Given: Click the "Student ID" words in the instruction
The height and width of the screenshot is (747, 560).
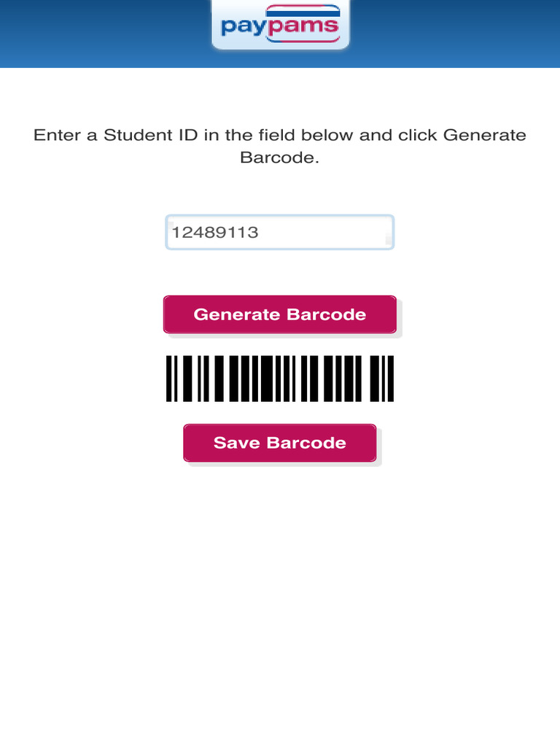Looking at the screenshot, I should coord(152,136).
